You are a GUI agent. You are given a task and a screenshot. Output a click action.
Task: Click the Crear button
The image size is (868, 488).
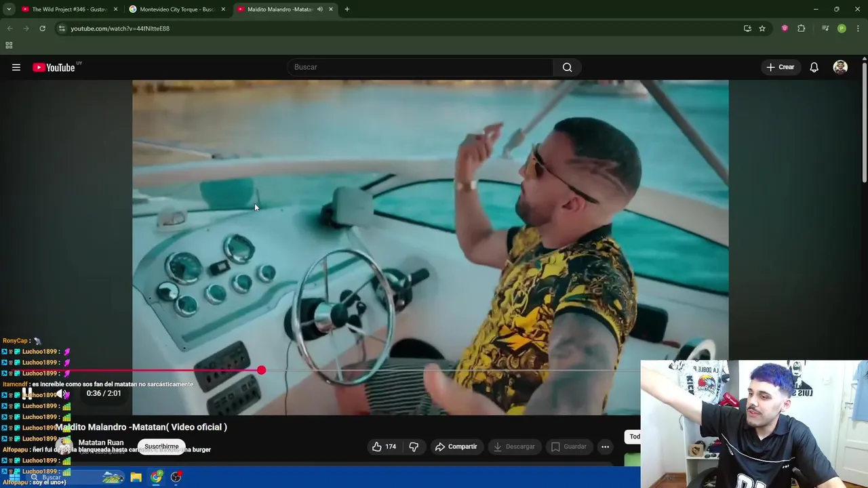[x=780, y=67]
